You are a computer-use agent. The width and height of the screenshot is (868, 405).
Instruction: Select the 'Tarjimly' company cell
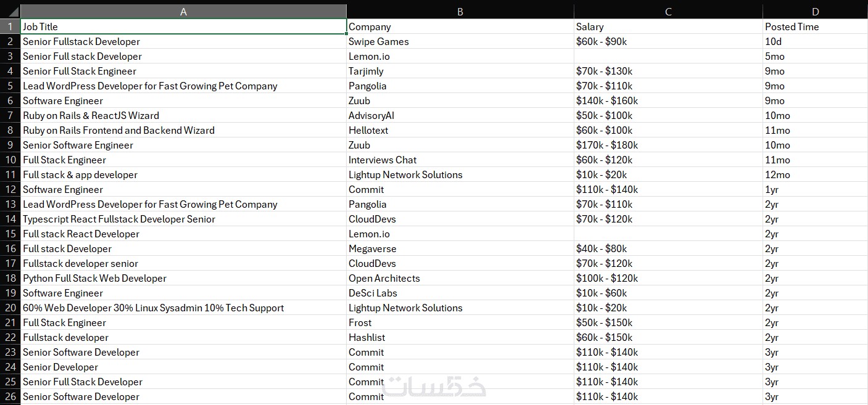(x=460, y=71)
